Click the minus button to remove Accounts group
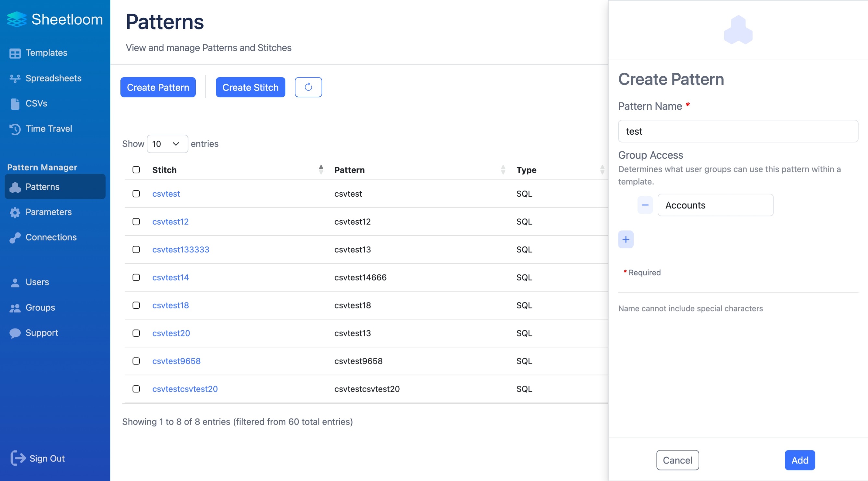This screenshot has height=481, width=868. click(x=645, y=204)
